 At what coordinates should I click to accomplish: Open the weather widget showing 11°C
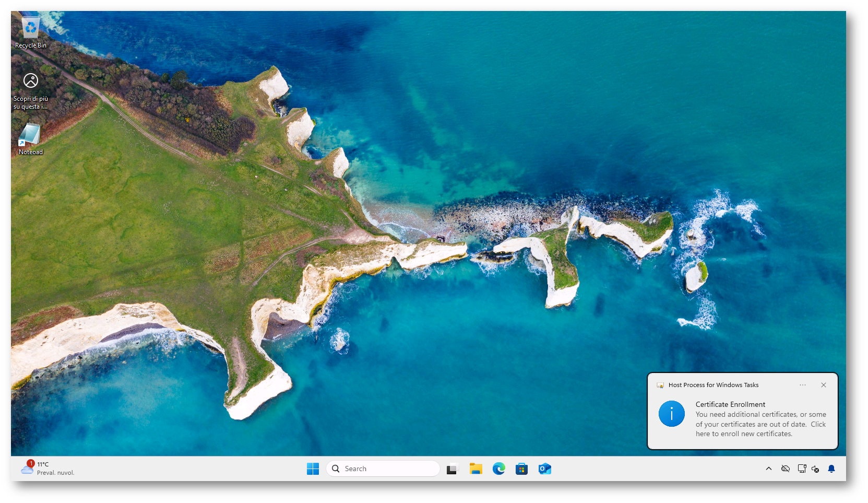tap(48, 468)
